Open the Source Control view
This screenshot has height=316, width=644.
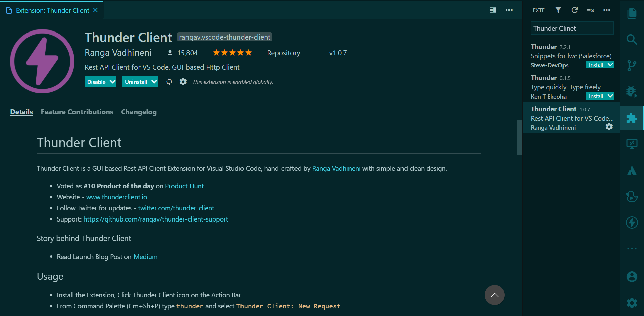(632, 65)
